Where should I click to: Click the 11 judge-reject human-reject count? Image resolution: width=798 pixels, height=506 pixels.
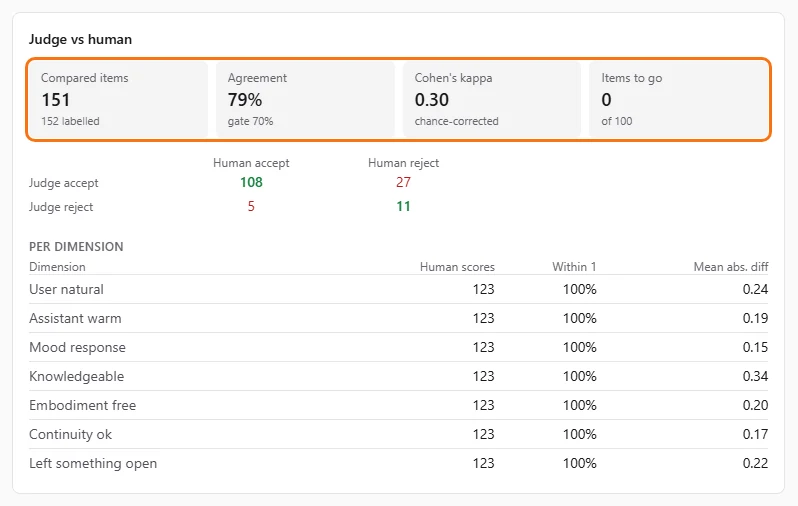[x=403, y=206]
